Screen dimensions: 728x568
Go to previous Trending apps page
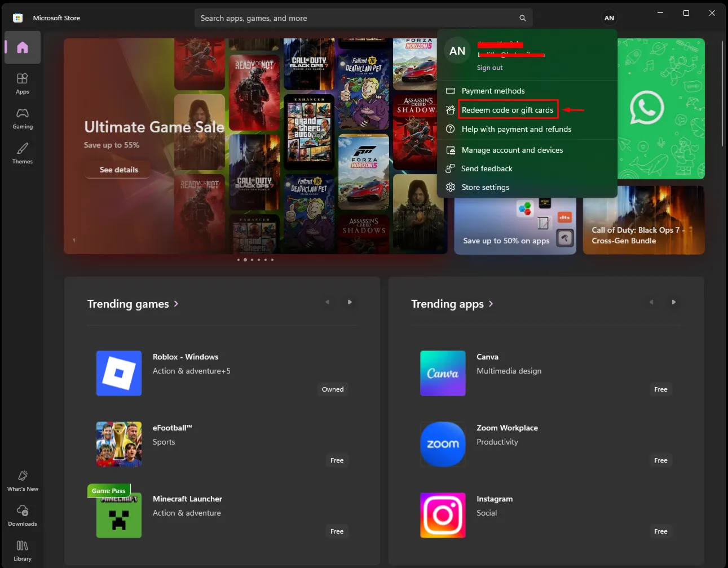click(651, 302)
